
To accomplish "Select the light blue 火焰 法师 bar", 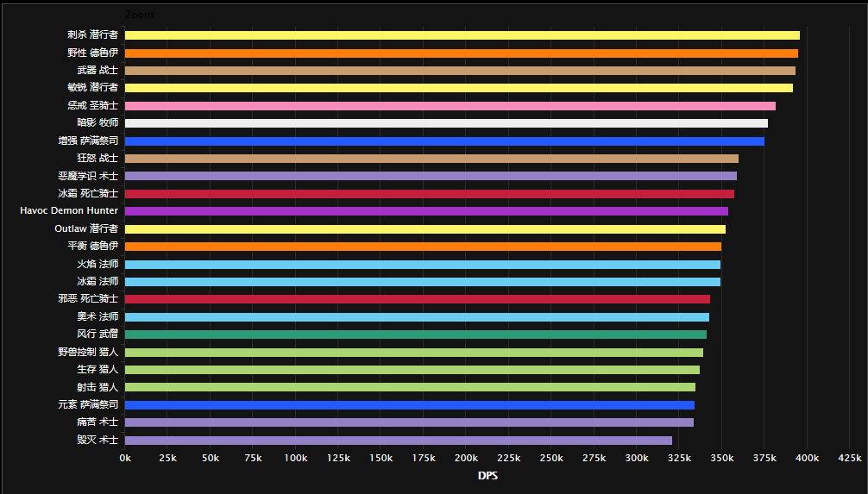I will click(423, 265).
